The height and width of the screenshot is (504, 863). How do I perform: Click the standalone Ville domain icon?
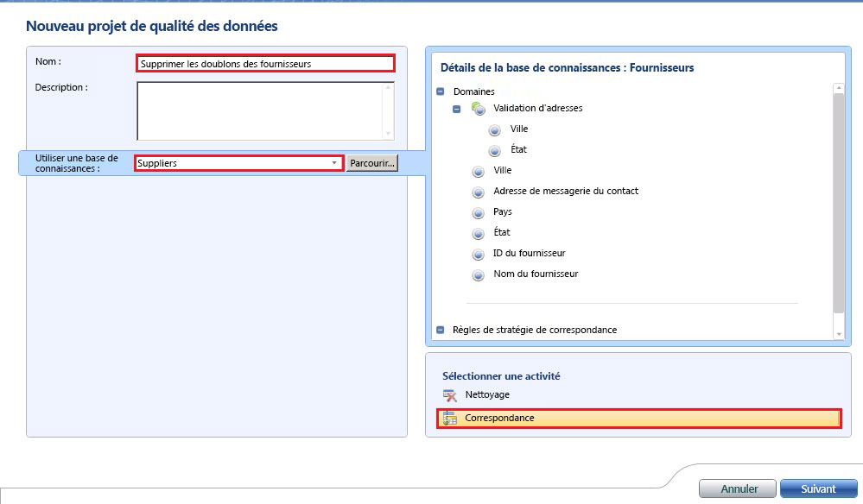click(x=478, y=170)
